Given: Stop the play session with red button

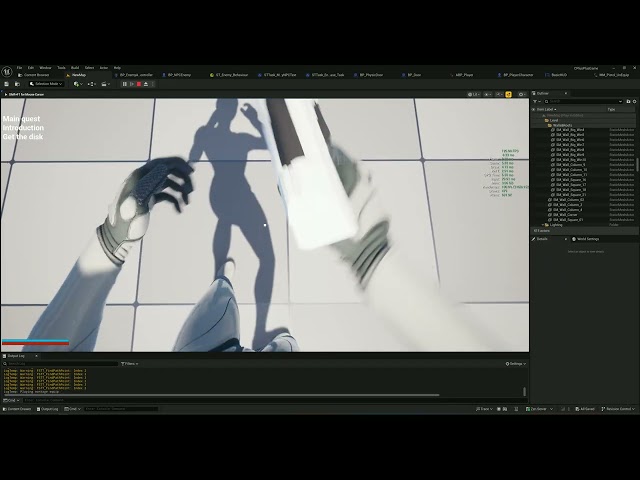Looking at the screenshot, I should (x=139, y=84).
